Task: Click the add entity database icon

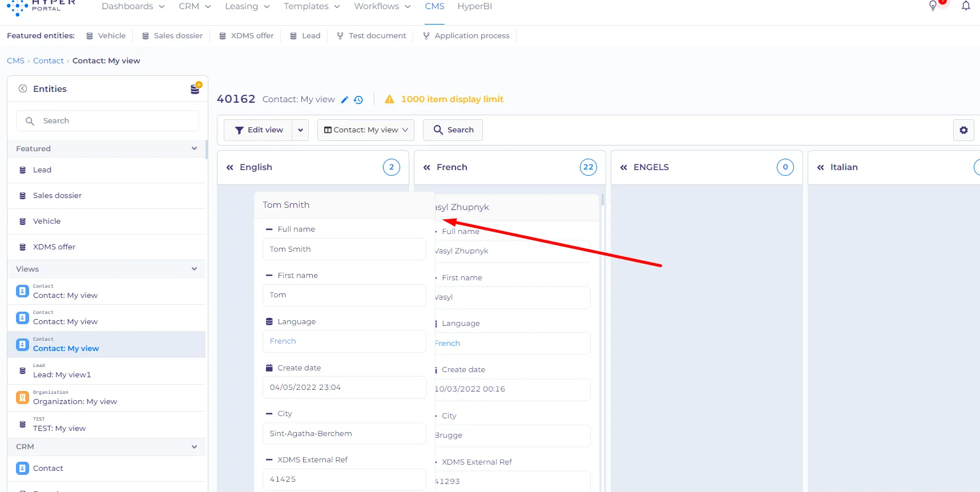Action: point(195,88)
